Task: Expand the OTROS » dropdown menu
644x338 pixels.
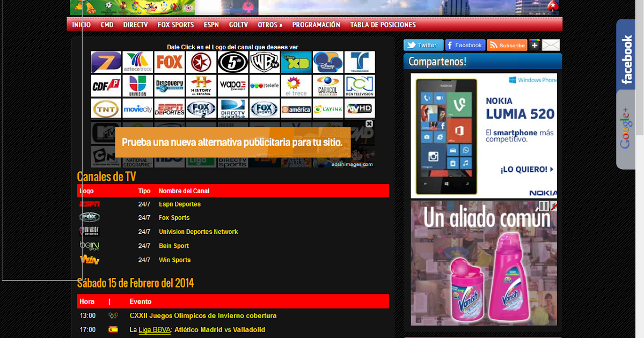Action: pyautogui.click(x=270, y=25)
